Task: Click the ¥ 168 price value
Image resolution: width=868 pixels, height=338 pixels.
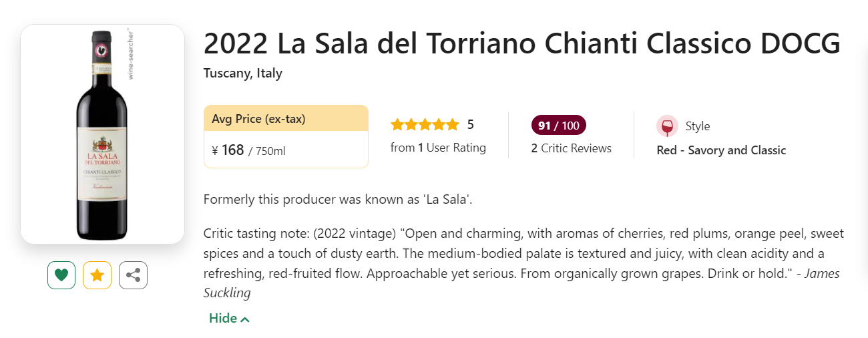Action: coord(228,150)
